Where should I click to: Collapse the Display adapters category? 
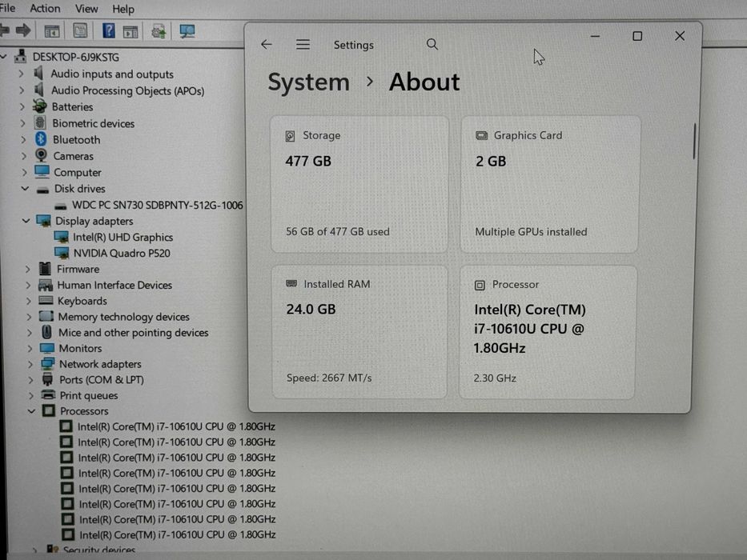tap(26, 221)
